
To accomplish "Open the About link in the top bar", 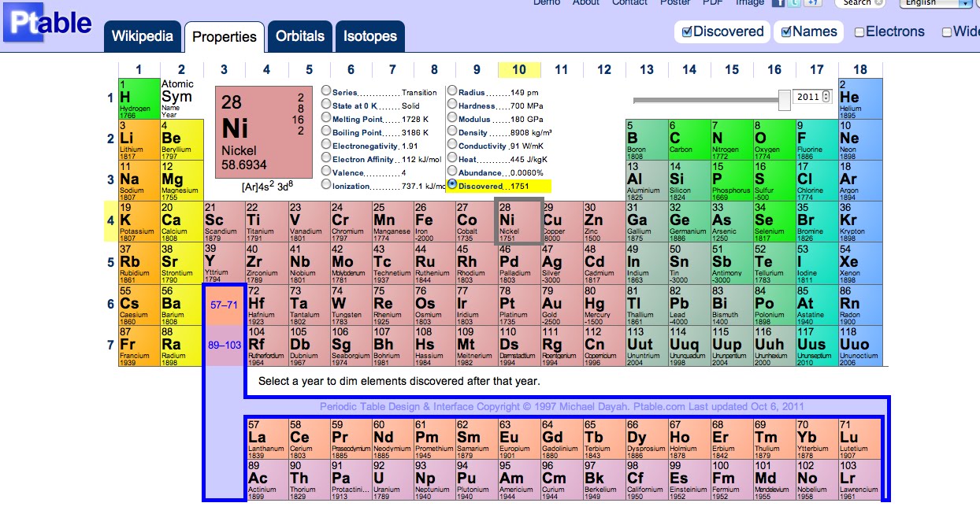I will point(586,3).
